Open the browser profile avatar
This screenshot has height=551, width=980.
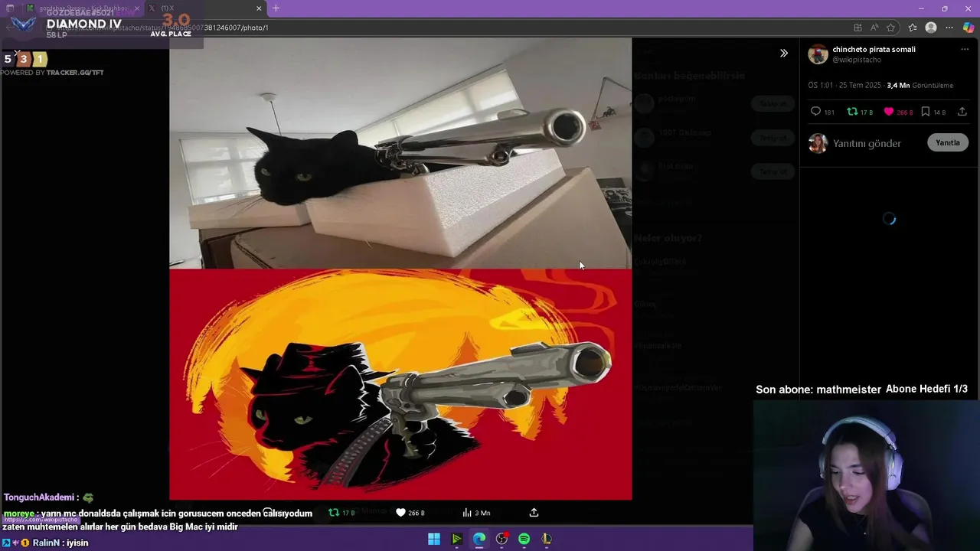[x=931, y=28]
